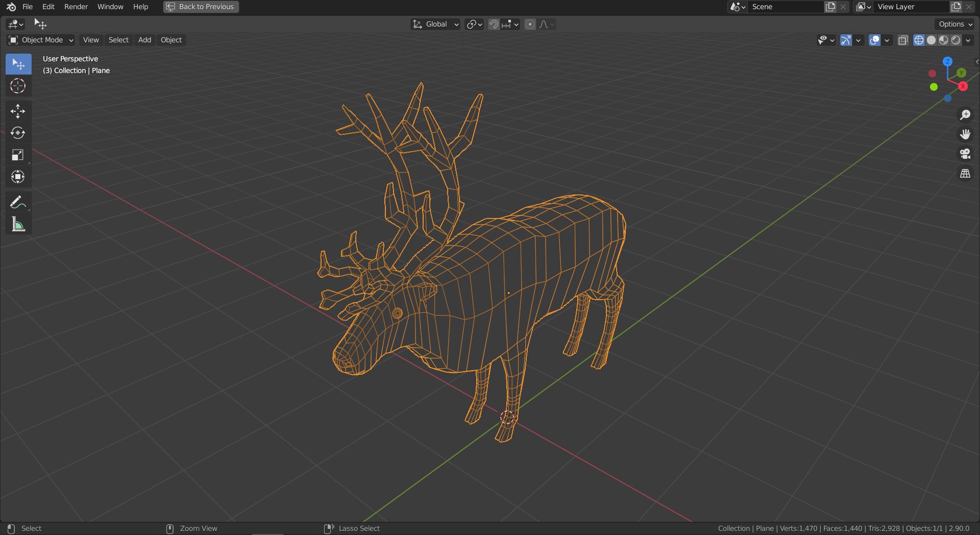
Task: Click the 3D cursor at deer's hoof
Action: pos(507,418)
